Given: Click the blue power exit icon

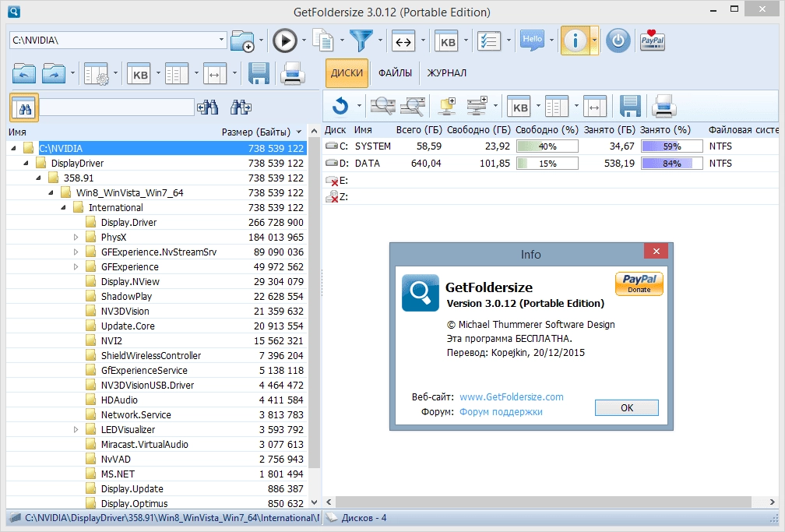Looking at the screenshot, I should [x=618, y=41].
